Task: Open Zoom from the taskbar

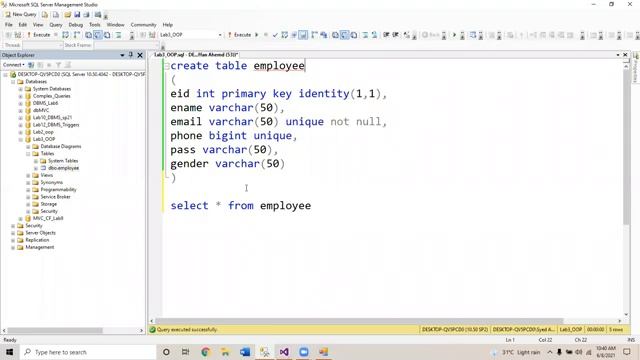Action: [x=304, y=352]
